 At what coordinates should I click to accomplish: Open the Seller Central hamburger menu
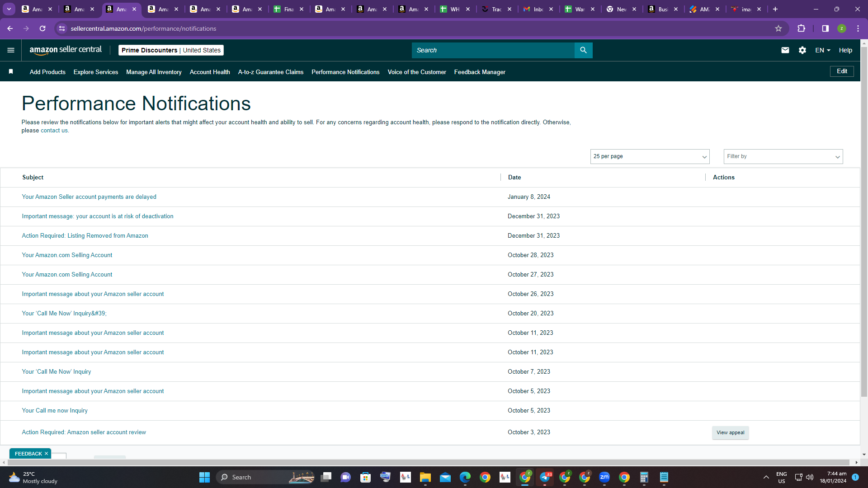coord(11,50)
